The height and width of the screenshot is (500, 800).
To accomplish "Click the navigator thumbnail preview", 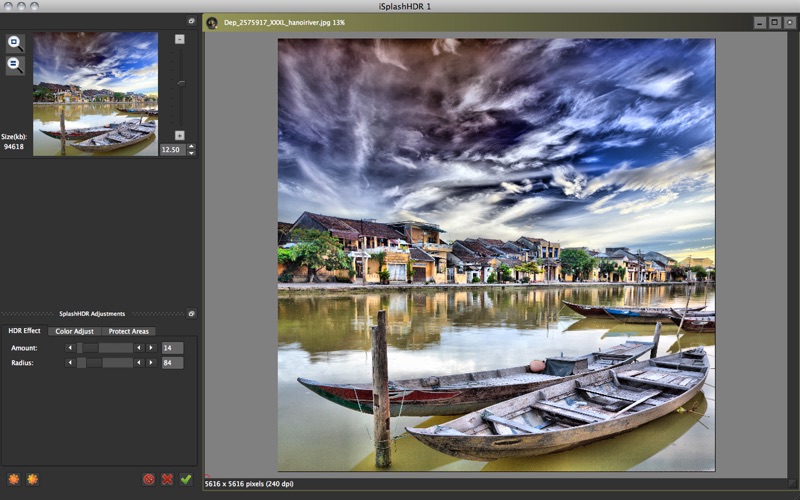I will 95,94.
